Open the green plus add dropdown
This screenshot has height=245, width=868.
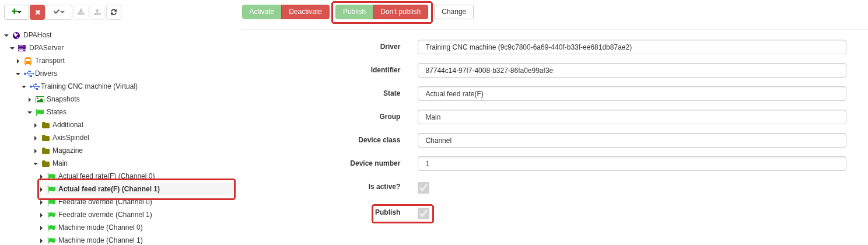16,12
